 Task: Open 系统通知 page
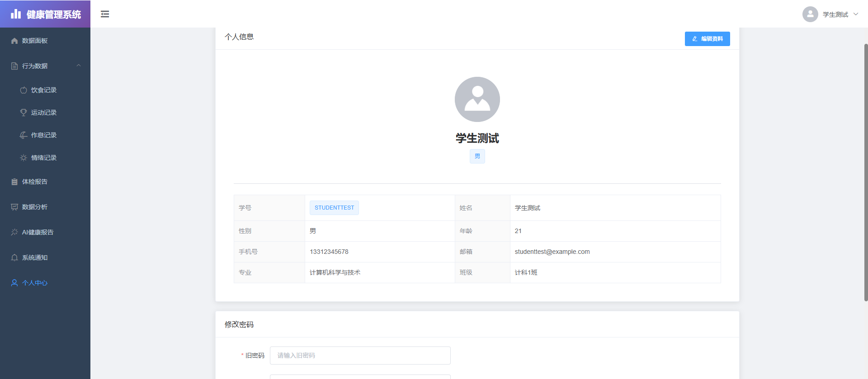coord(45,257)
